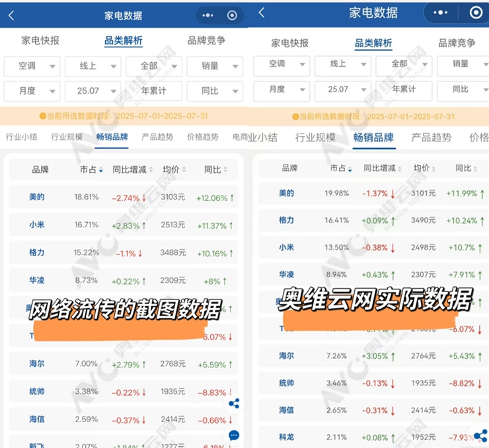This screenshot has height=448, width=489.
Task: Click blue share icon in left panel
Action: (233, 404)
